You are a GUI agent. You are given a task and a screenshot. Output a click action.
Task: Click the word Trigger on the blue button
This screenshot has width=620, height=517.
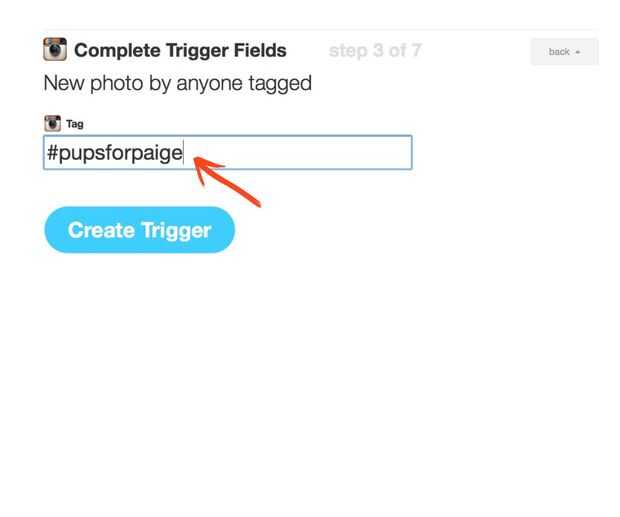176,231
